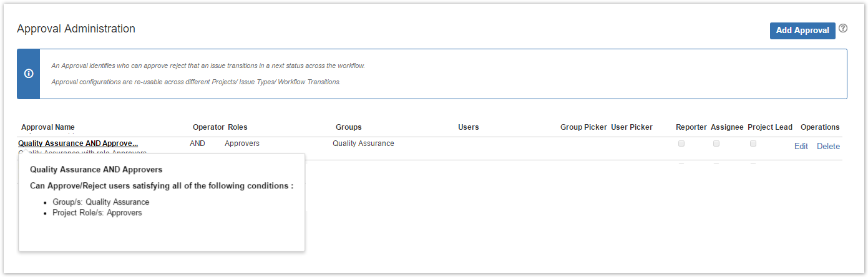Image resolution: width=868 pixels, height=277 pixels.
Task: Click the User Picker column header
Action: pos(631,127)
